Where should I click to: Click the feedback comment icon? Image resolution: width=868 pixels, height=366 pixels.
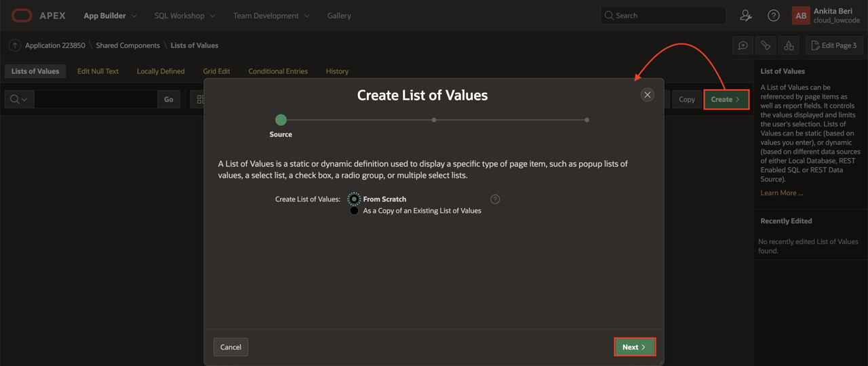tap(743, 45)
